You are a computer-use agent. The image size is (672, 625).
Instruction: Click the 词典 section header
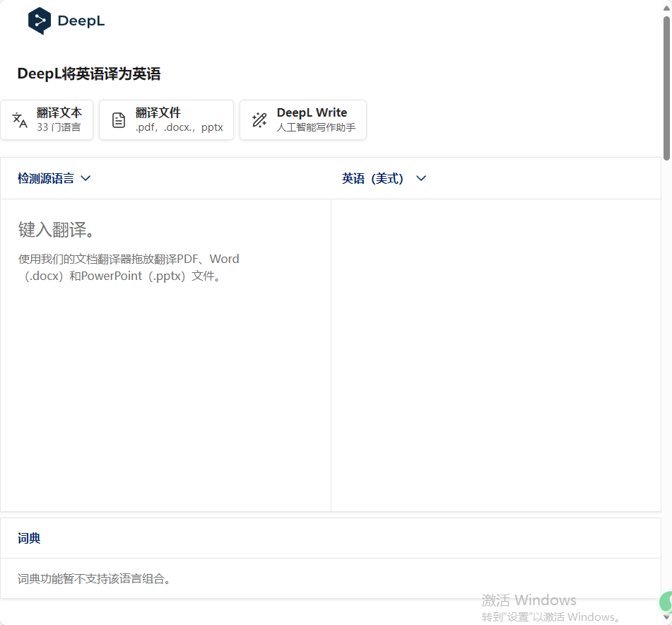(29, 538)
